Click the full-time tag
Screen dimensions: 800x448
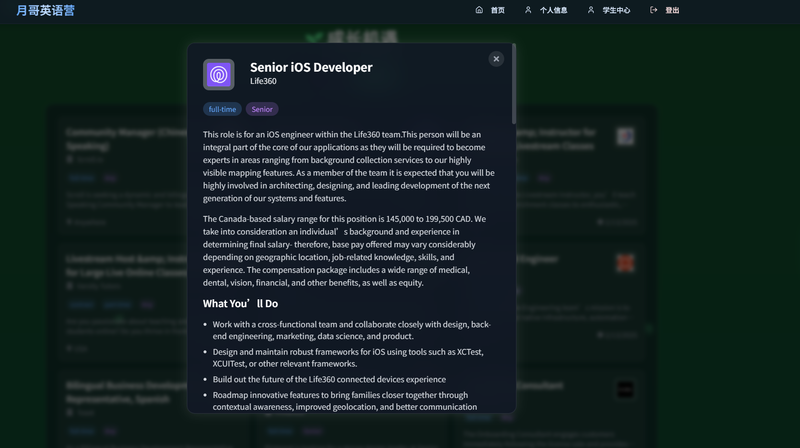(222, 109)
